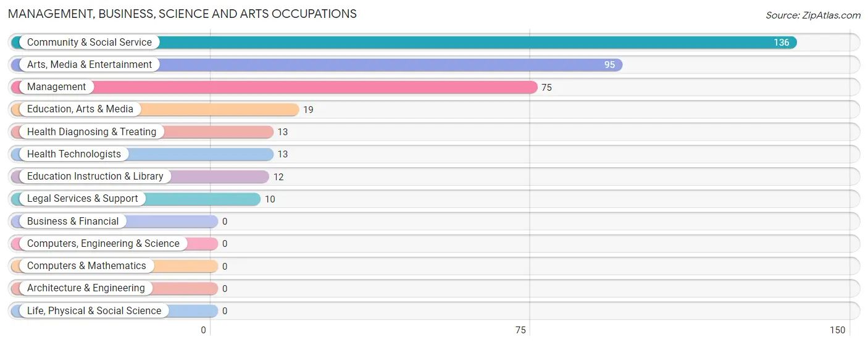Select the Legal Services & Support bar
Screen dimensions: 868x345
click(136, 199)
